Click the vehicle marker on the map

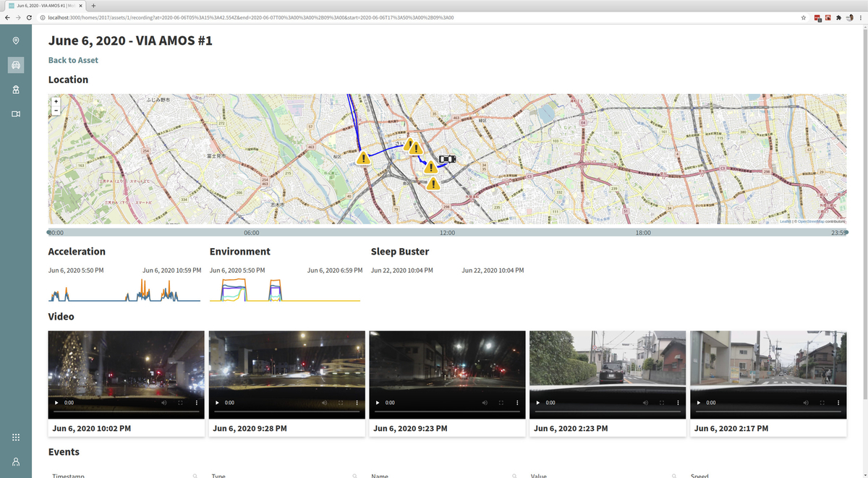[x=448, y=159]
